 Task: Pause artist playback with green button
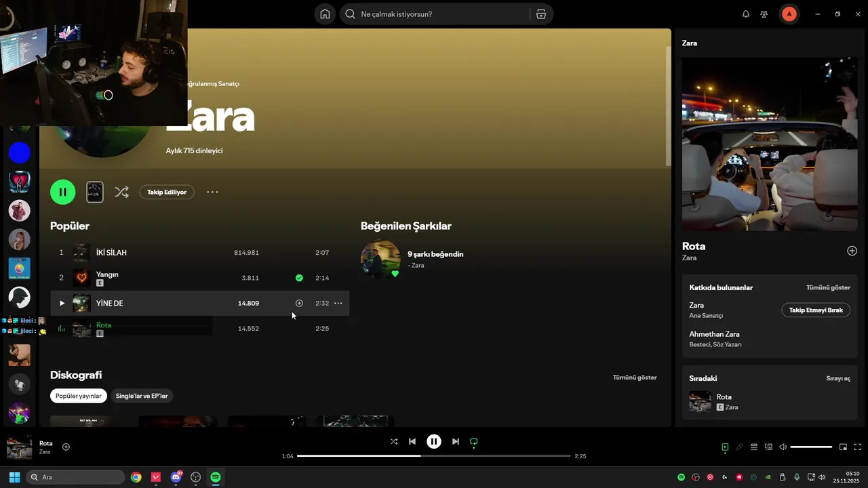tap(62, 192)
